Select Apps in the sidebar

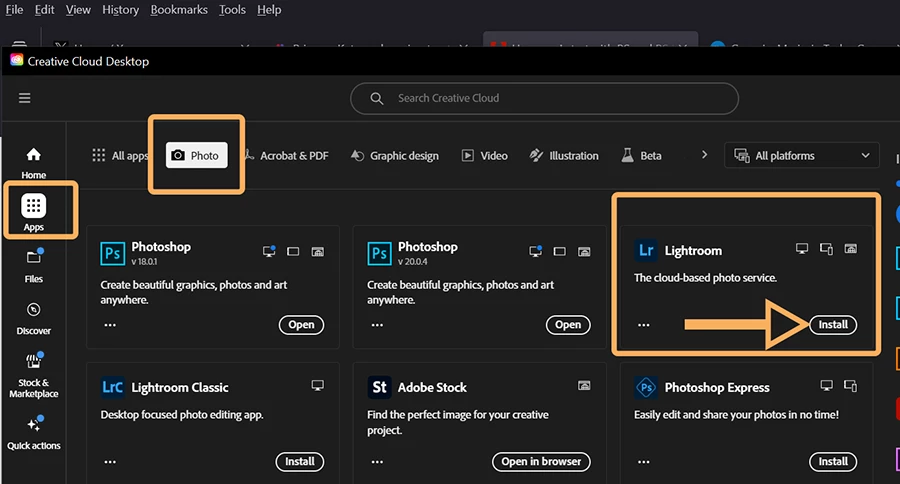tap(33, 212)
